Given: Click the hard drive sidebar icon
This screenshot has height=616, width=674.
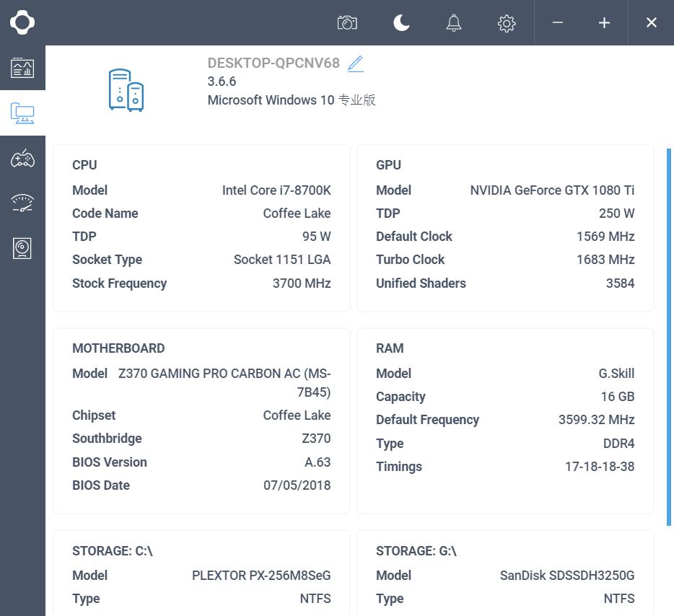Looking at the screenshot, I should click(x=22, y=249).
